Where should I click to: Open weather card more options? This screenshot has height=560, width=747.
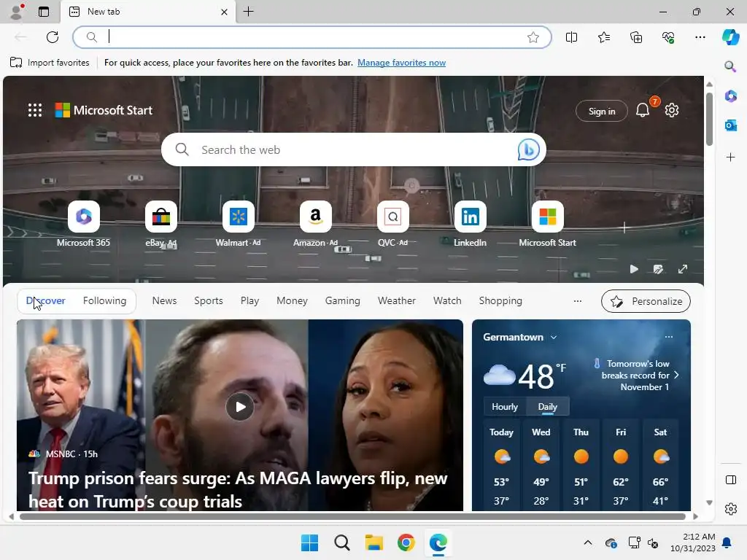pos(668,337)
